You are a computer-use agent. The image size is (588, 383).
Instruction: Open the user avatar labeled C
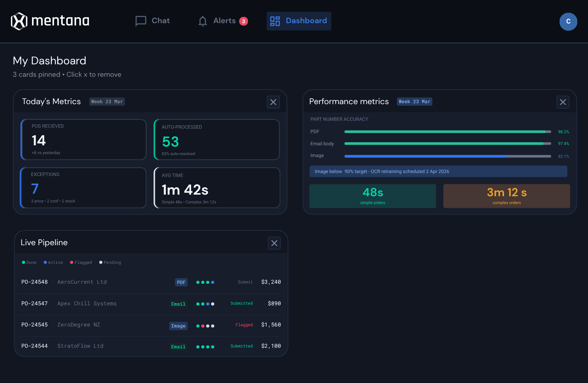tap(568, 22)
